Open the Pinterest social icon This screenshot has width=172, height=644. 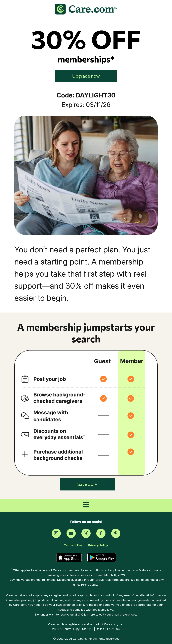116,533
